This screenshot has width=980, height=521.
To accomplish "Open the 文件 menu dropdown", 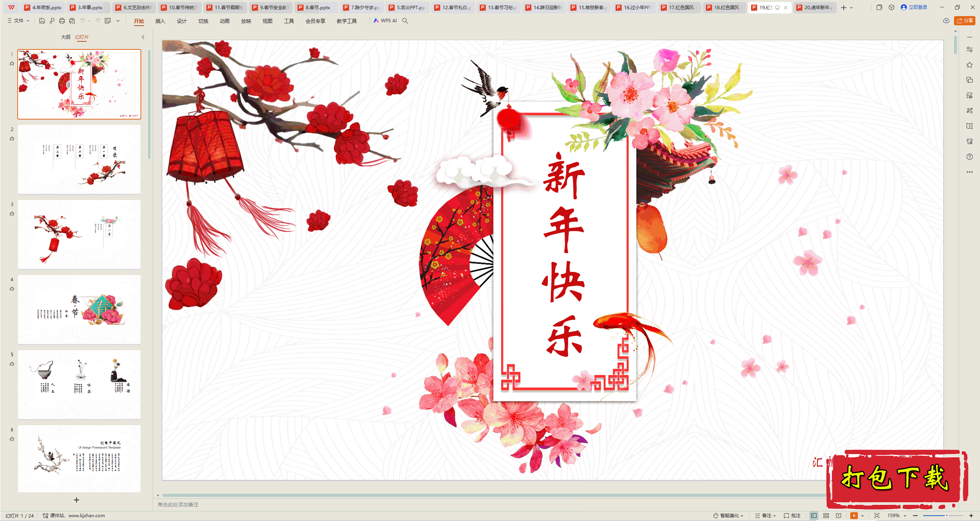I will point(19,21).
